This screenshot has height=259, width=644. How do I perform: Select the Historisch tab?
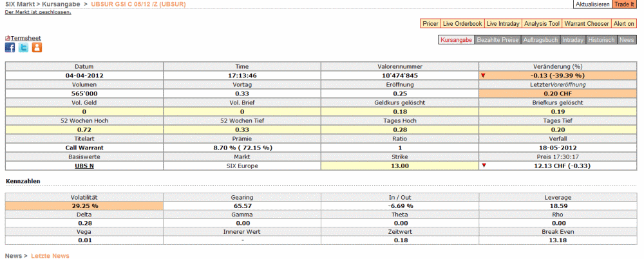tap(601, 40)
